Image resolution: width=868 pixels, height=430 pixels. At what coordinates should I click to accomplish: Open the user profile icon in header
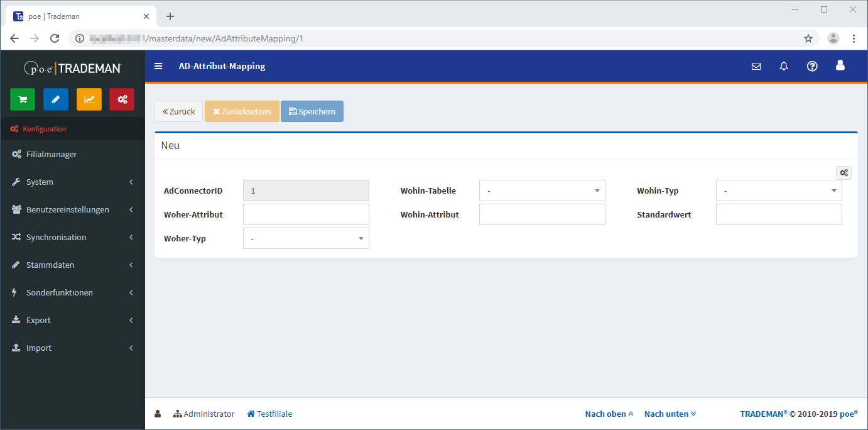point(840,65)
